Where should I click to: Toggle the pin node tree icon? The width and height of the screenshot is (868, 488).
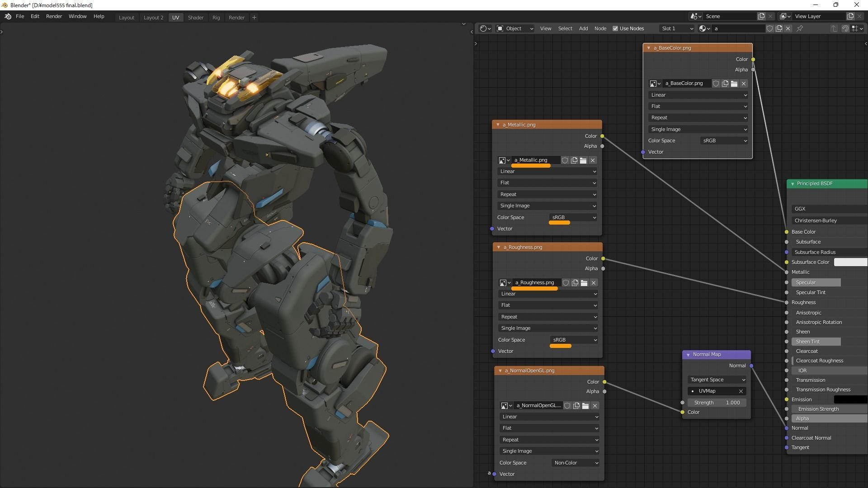tap(800, 28)
